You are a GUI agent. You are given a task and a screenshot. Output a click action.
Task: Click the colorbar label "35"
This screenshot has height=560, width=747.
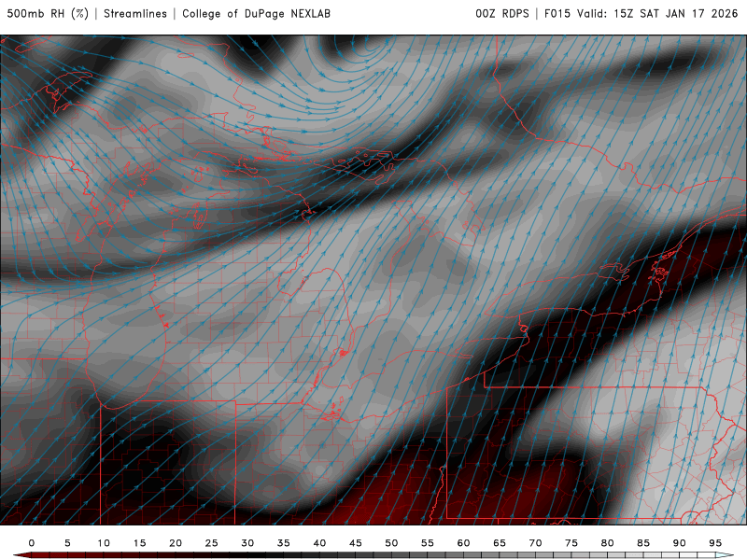tap(284, 543)
